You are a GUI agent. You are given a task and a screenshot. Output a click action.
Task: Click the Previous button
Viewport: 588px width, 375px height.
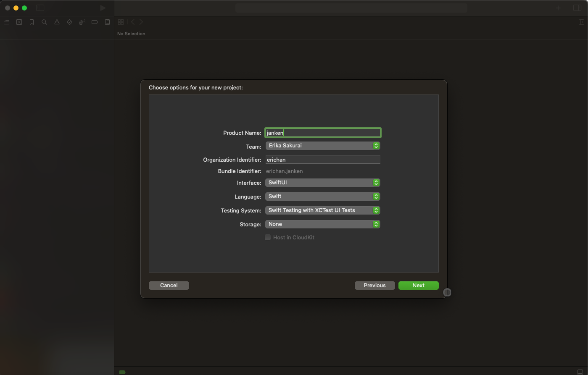(x=375, y=286)
